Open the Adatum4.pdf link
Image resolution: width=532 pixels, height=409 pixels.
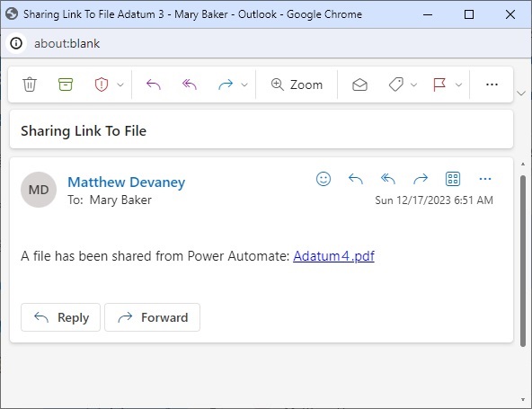point(333,256)
